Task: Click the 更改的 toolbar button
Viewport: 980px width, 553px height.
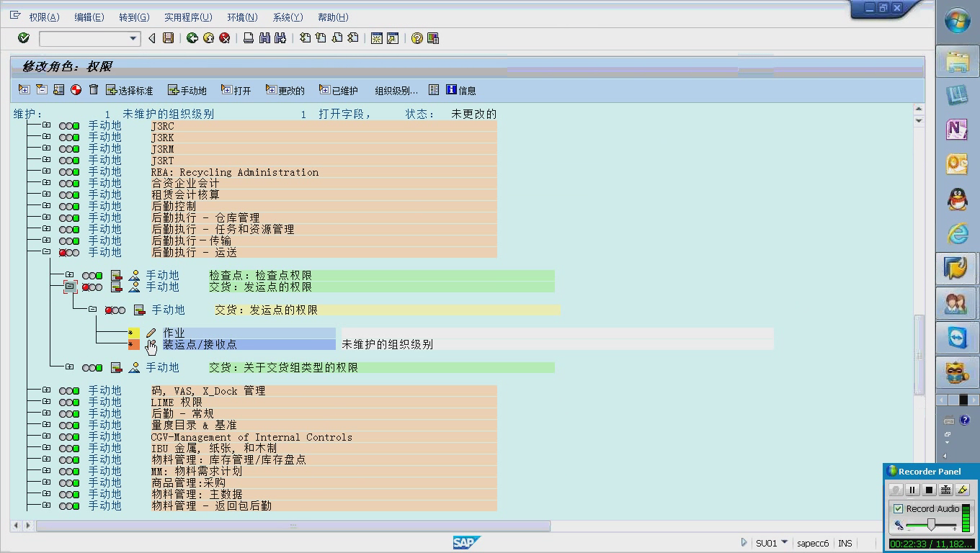Action: [x=285, y=90]
